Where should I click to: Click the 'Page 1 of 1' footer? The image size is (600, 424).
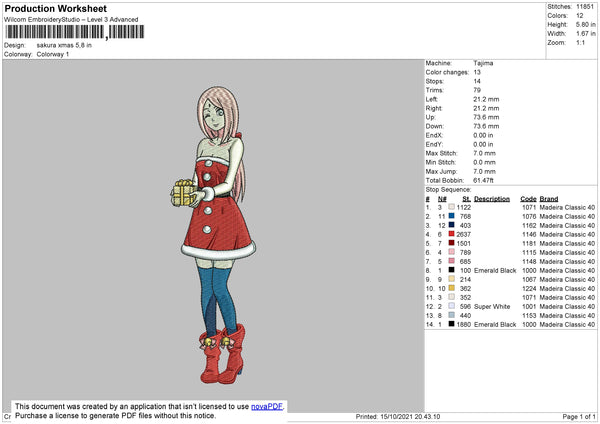(579, 416)
